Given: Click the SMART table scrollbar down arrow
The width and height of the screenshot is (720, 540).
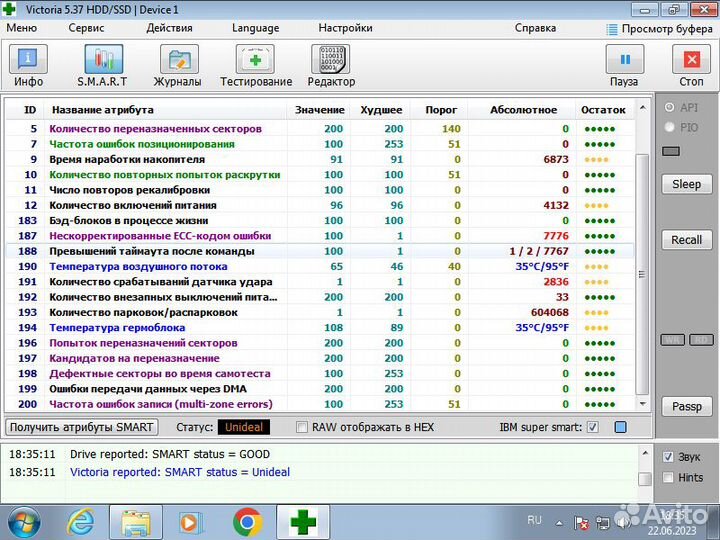Looking at the screenshot, I should click(x=643, y=405).
